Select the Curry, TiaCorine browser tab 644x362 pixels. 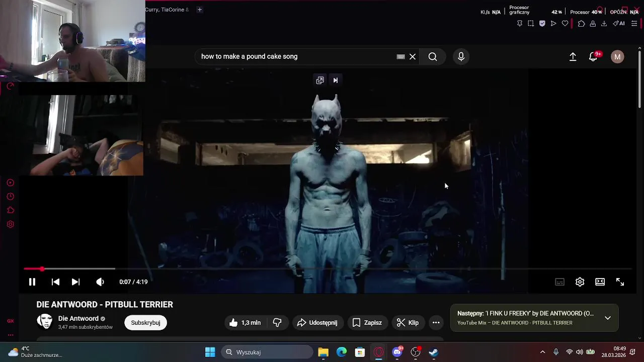click(168, 10)
